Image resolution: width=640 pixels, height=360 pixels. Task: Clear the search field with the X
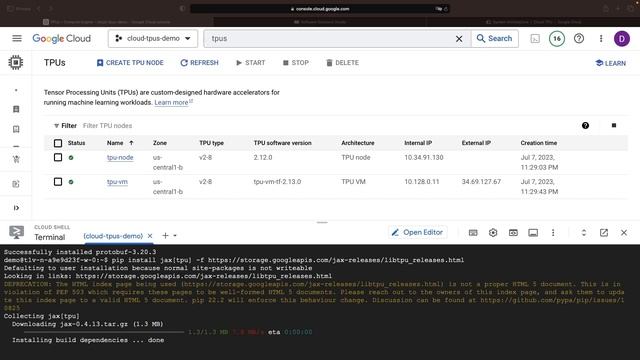pyautogui.click(x=459, y=38)
